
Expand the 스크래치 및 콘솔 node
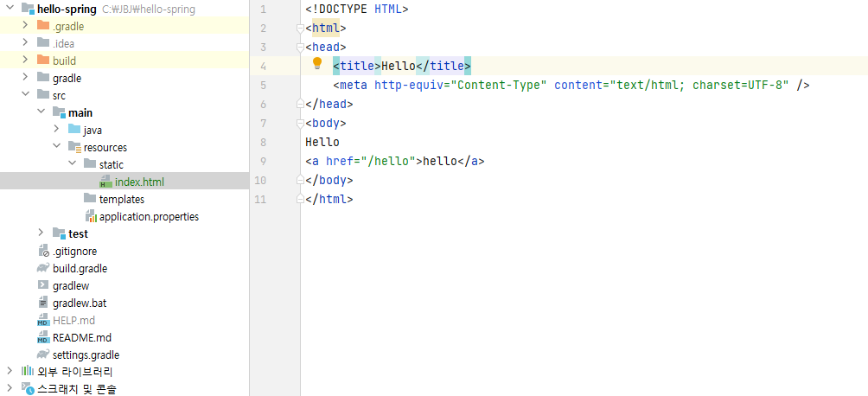pos(10,387)
